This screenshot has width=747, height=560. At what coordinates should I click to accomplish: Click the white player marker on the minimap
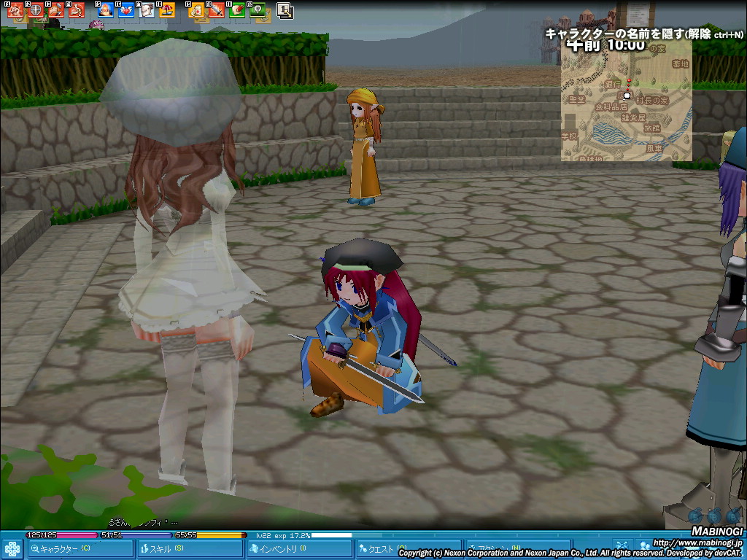[627, 96]
